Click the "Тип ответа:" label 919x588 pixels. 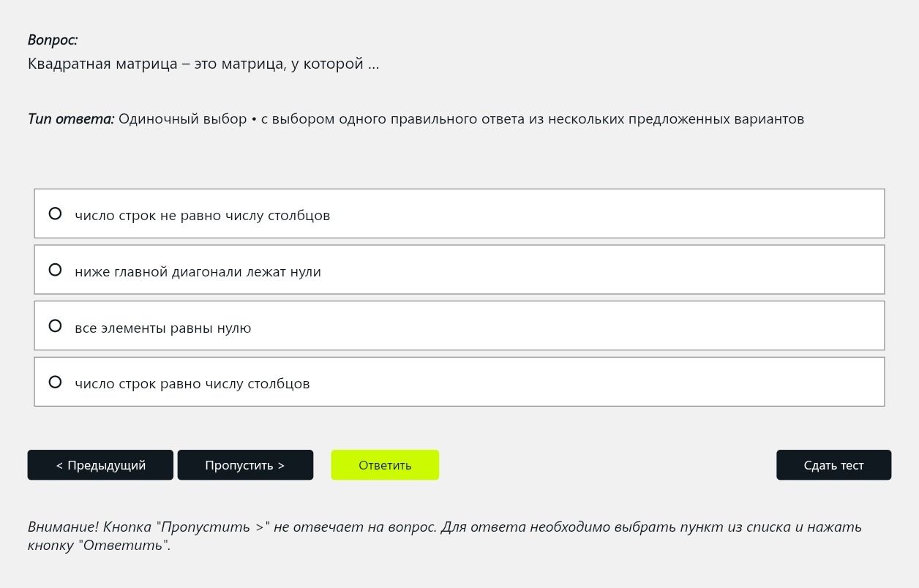coord(71,118)
